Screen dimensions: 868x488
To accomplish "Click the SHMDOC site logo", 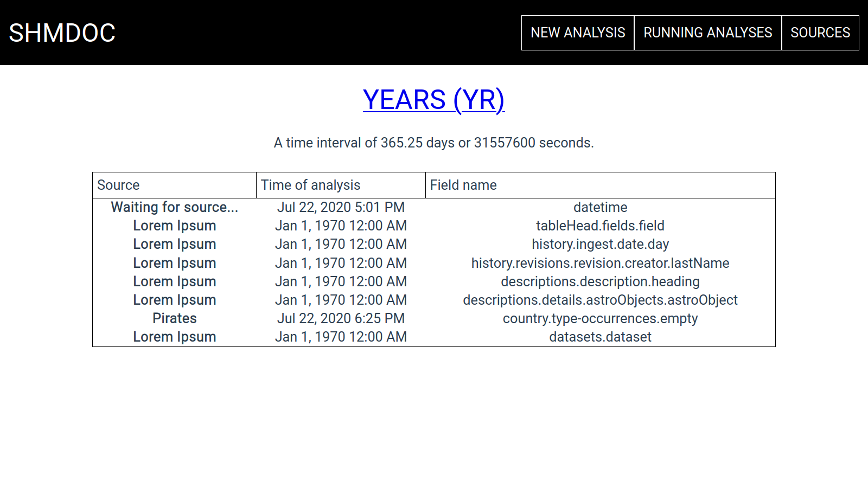I will (x=62, y=33).
